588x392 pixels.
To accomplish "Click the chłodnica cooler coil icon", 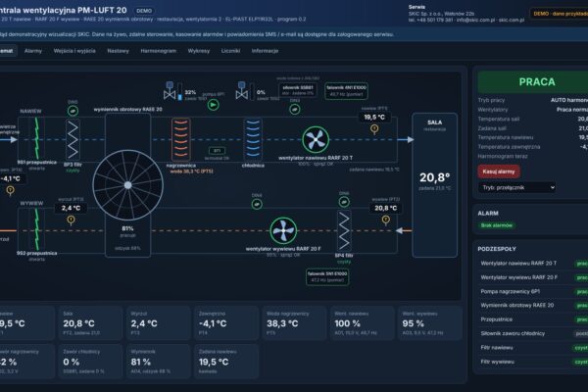I will [x=253, y=139].
